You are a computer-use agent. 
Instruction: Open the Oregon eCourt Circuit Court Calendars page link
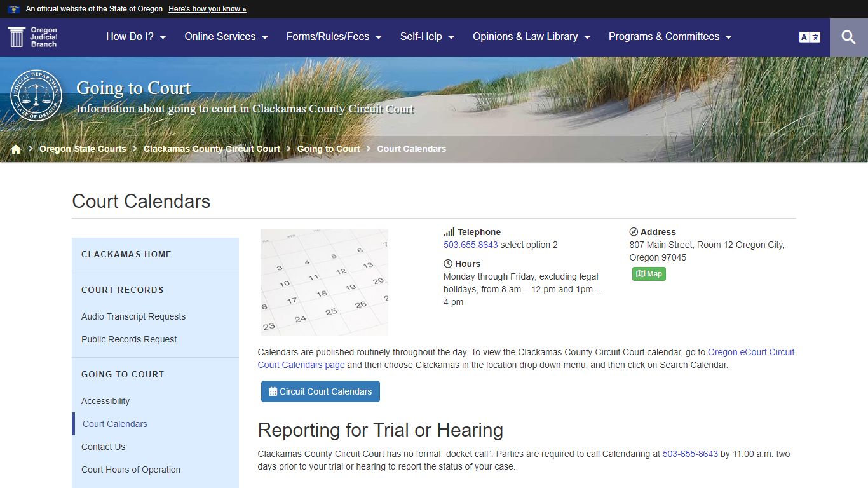tap(526, 358)
